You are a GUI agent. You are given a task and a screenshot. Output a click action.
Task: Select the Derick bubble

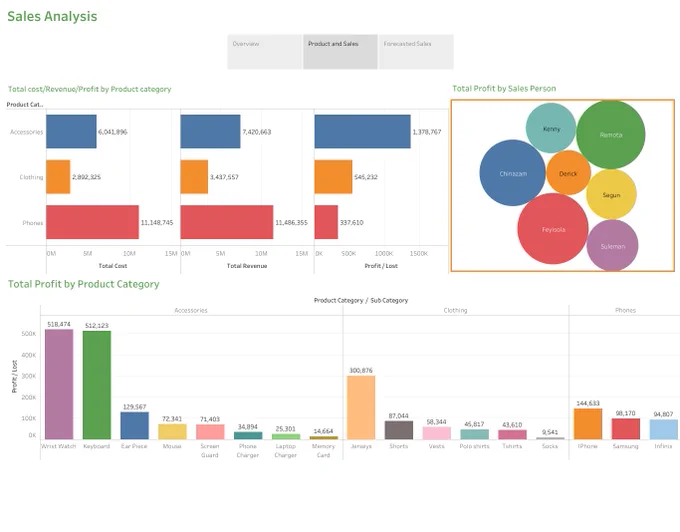[x=568, y=173]
